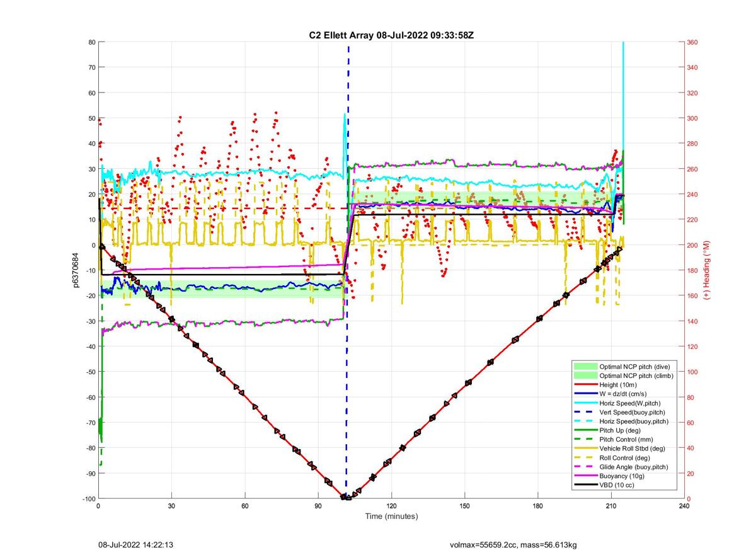Click the green swatch beside 'Optimal NCP pitch (dive)'
Image resolution: width=756 pixels, height=560 pixels.
585,366
